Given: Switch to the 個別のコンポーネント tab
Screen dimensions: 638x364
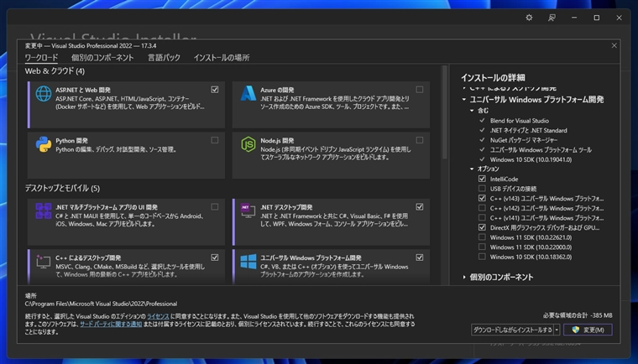Looking at the screenshot, I should coord(102,58).
